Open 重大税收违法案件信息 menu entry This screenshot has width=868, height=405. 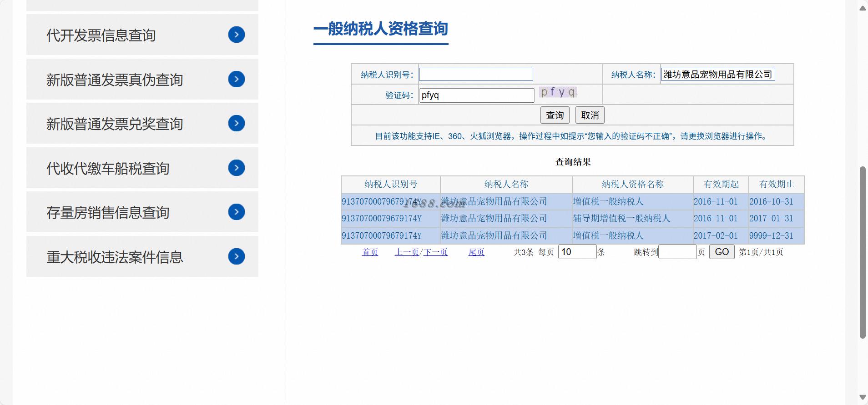tap(142, 256)
